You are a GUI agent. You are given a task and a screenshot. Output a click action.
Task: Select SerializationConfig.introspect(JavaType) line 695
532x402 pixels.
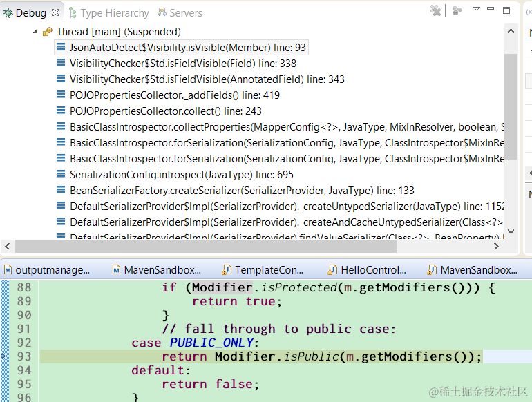click(182, 175)
